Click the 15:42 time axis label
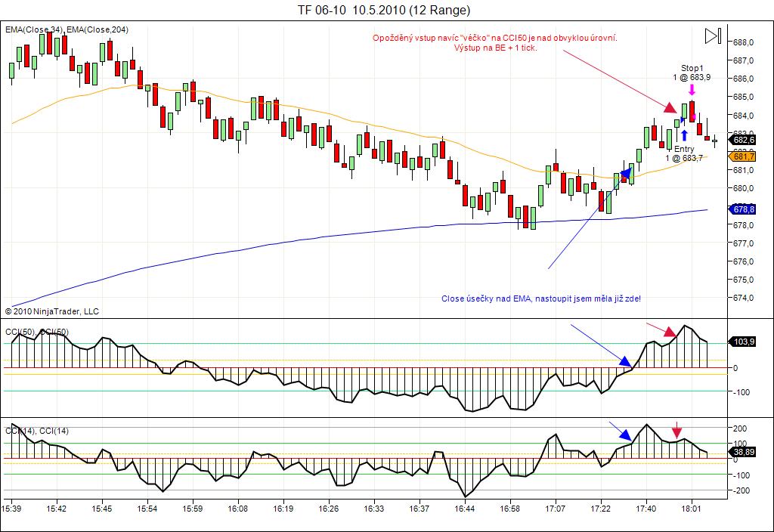774x532 pixels. [x=56, y=509]
